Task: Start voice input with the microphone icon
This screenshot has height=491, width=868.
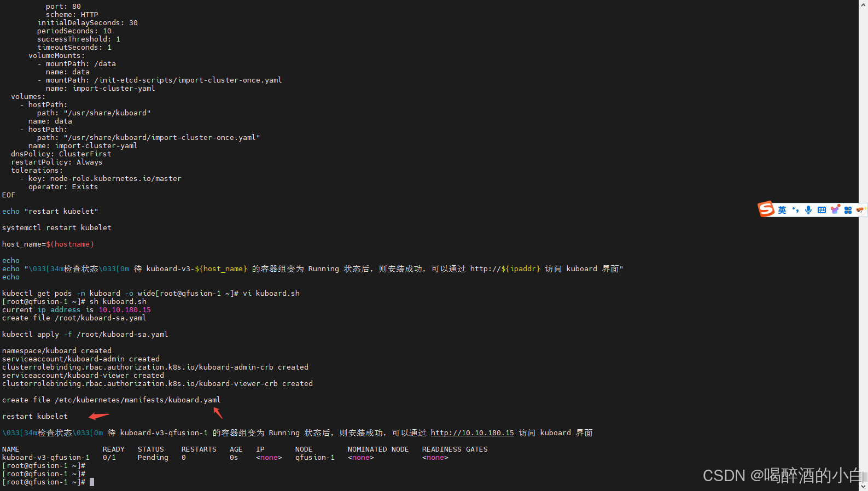Action: (x=808, y=210)
